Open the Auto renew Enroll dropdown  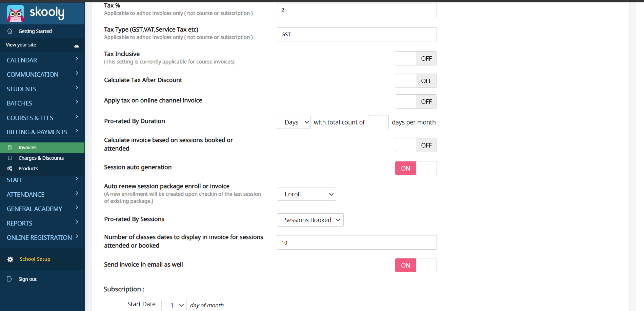coord(306,194)
